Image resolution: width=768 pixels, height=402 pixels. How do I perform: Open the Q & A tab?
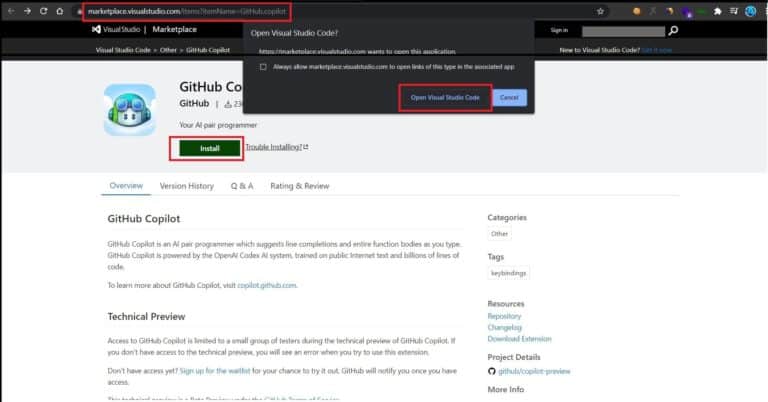click(x=242, y=186)
